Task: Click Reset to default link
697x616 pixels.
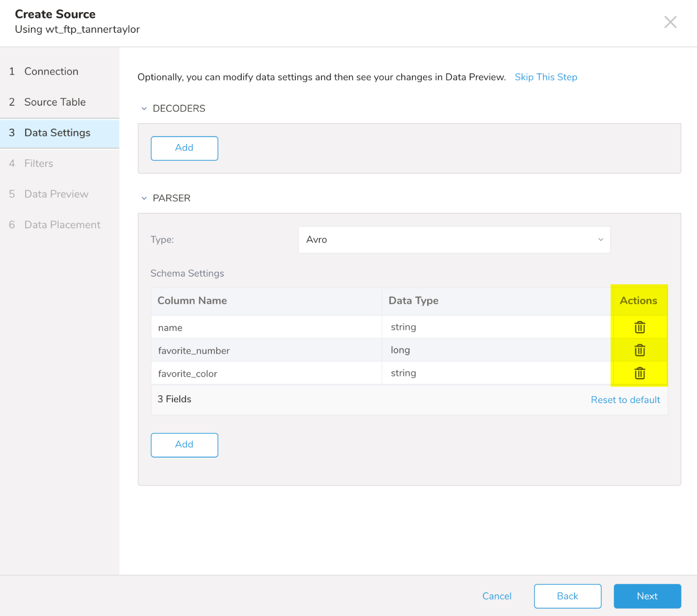Action: [x=625, y=400]
